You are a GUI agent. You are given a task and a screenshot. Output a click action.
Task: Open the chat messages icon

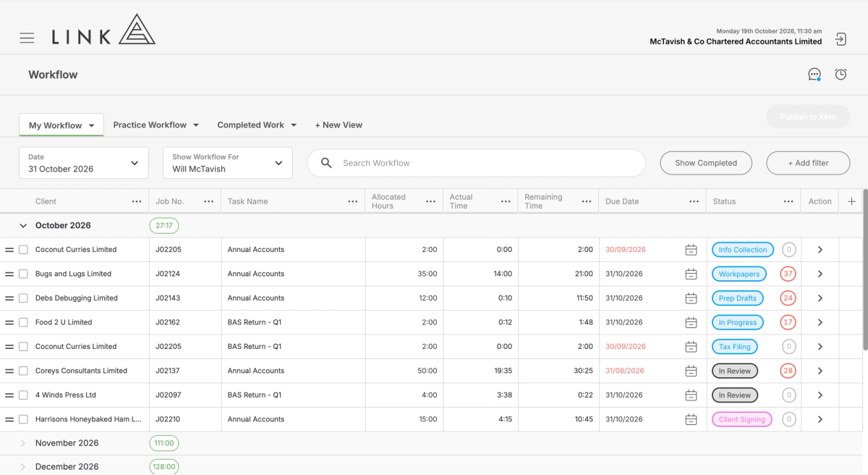pos(814,75)
